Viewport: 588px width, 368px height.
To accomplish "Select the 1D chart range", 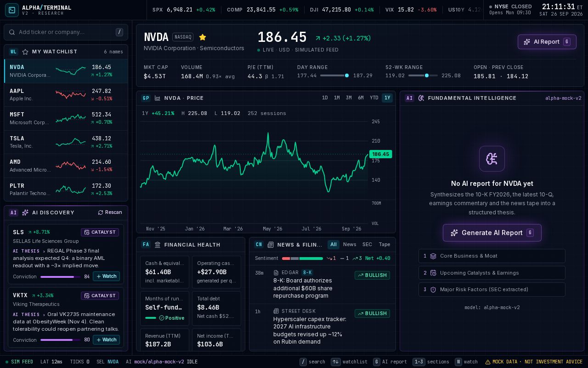I will [x=325, y=98].
